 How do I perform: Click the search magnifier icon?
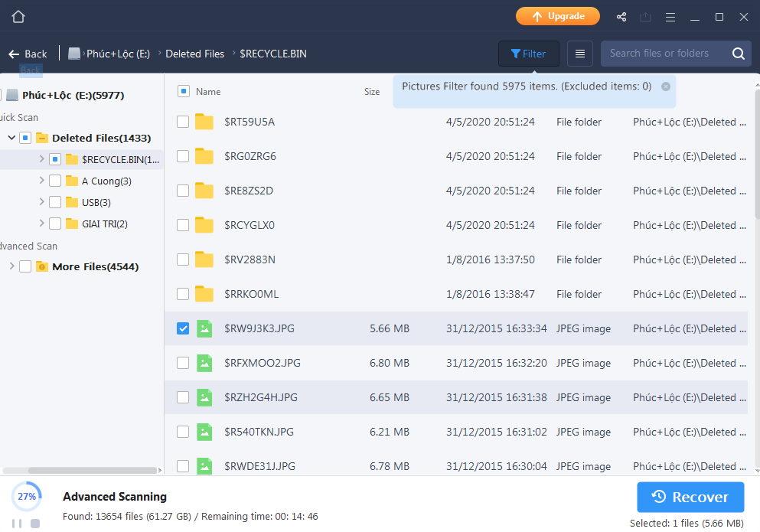[x=738, y=54]
